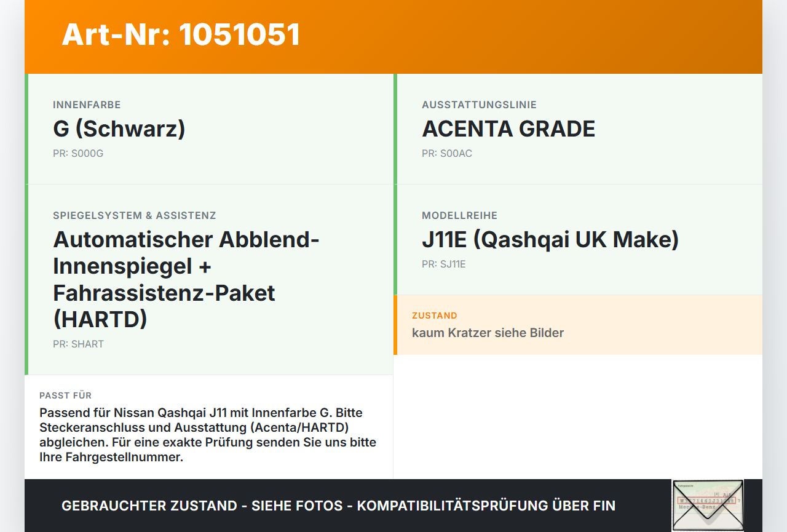This screenshot has width=787, height=532.
Task: Click the Passend für Nissan Qashqai description
Action: point(208,435)
